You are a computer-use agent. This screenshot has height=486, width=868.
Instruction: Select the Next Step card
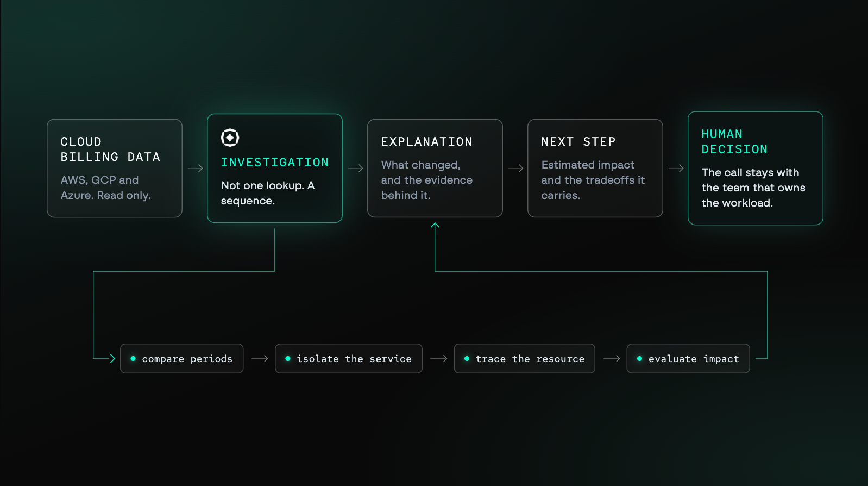click(x=595, y=168)
